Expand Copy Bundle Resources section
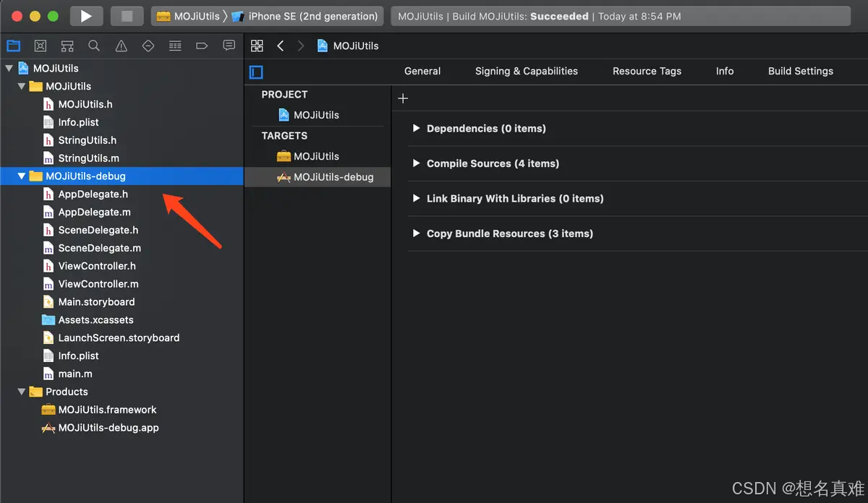This screenshot has width=868, height=503. tap(416, 233)
